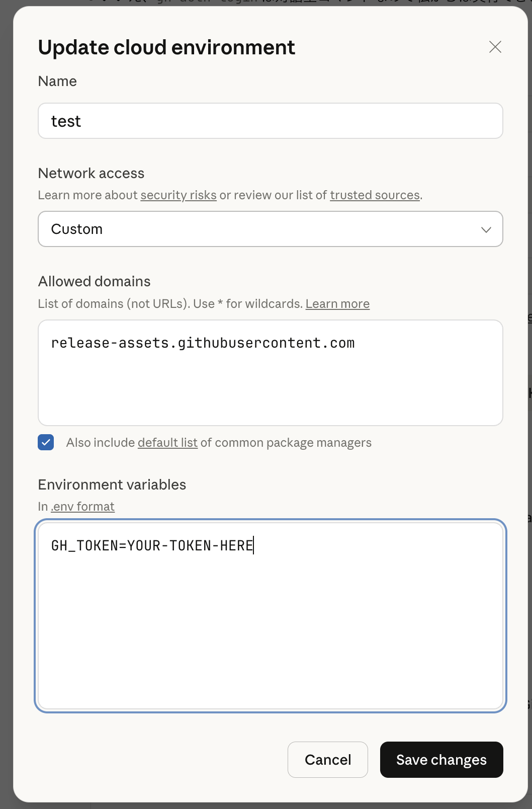The image size is (532, 809).
Task: Close the Update cloud environment dialog
Action: coord(495,47)
